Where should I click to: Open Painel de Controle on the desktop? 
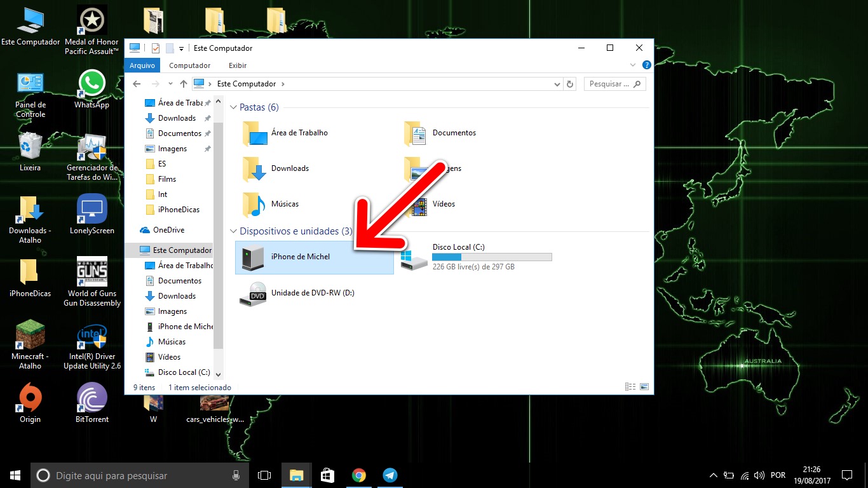tap(31, 94)
